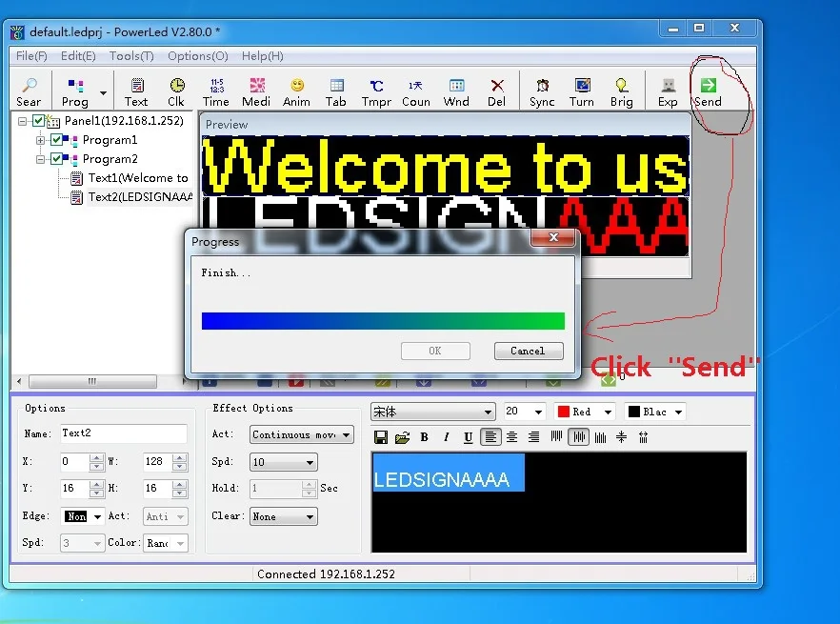Insert a Medi media item
Viewport: 840px width, 624px height.
point(256,91)
